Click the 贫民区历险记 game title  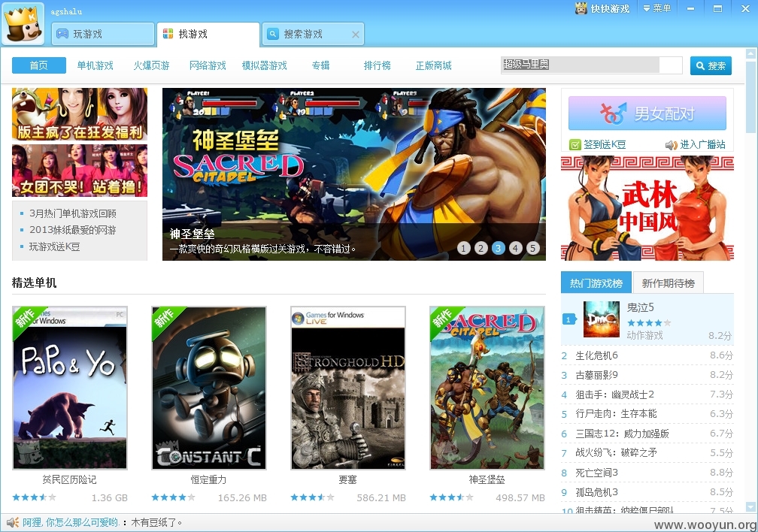pyautogui.click(x=70, y=479)
